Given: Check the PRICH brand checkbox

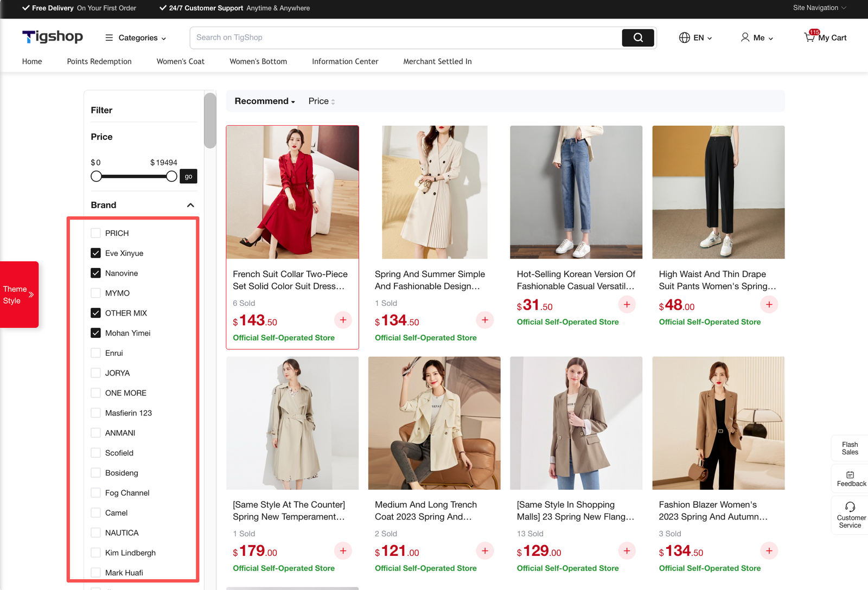Looking at the screenshot, I should pos(96,233).
